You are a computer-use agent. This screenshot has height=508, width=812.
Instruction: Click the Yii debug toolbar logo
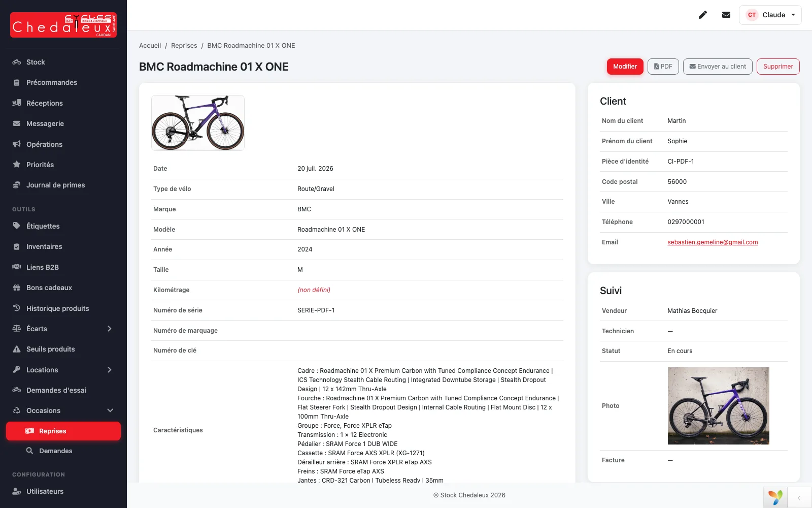coord(775,498)
